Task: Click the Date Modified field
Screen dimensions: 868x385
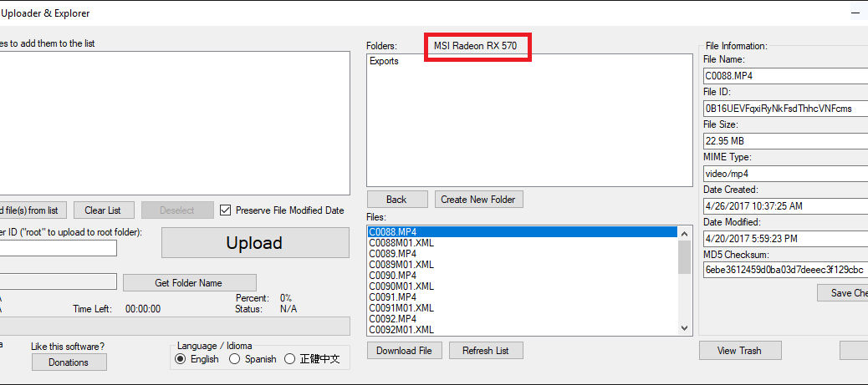Action: tap(785, 238)
